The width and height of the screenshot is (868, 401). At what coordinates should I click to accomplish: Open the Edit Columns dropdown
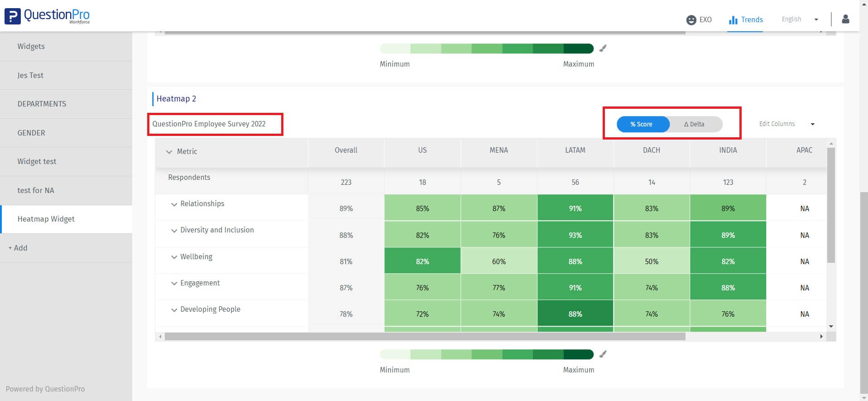[x=786, y=124]
